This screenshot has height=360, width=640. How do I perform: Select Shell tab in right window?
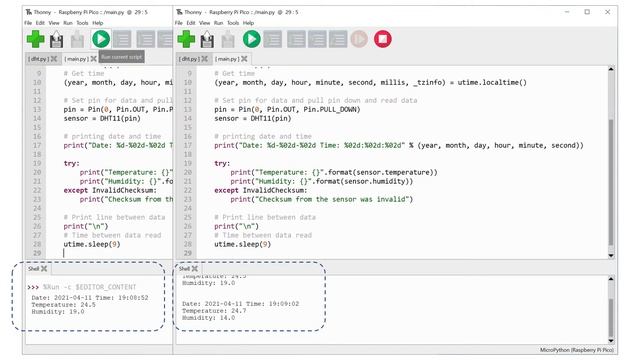pos(184,269)
